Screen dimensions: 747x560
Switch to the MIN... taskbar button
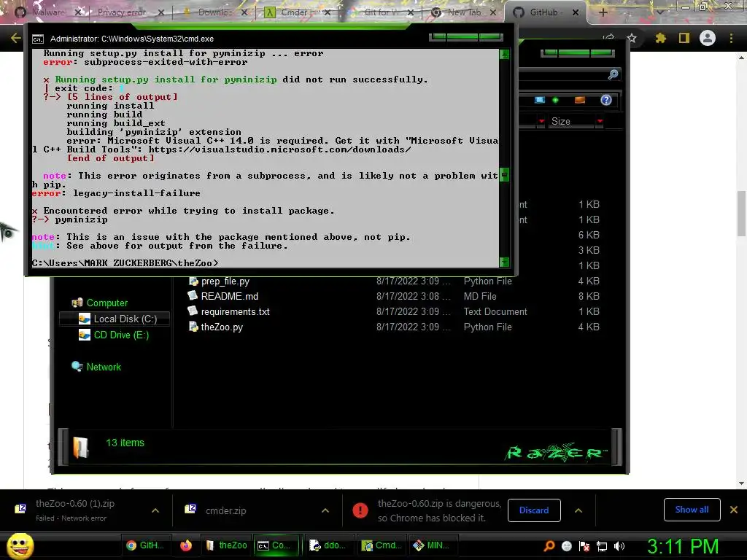(432, 545)
